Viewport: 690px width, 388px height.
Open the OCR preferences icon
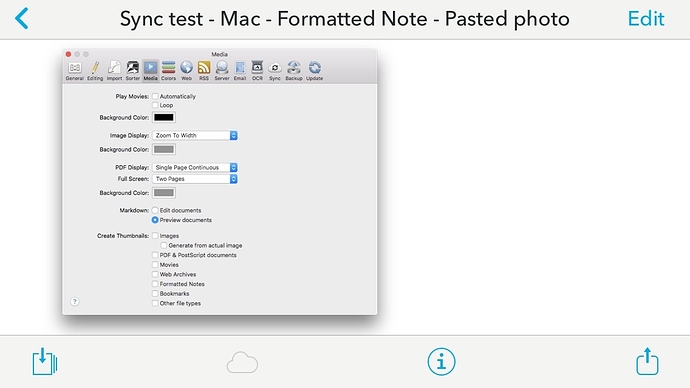click(x=257, y=71)
